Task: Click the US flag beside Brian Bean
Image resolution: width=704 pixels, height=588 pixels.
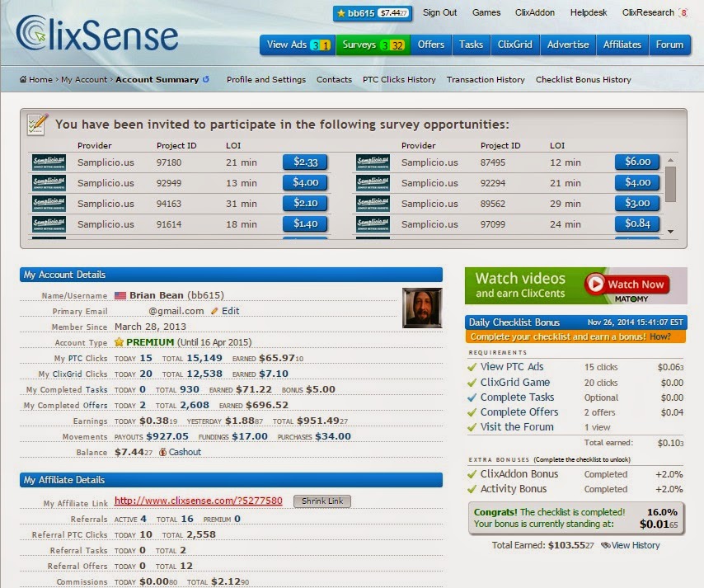Action: (120, 295)
